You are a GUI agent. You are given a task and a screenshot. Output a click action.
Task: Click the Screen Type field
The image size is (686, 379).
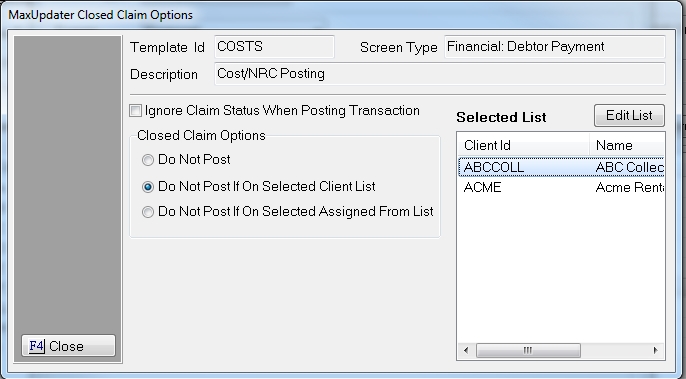point(555,47)
